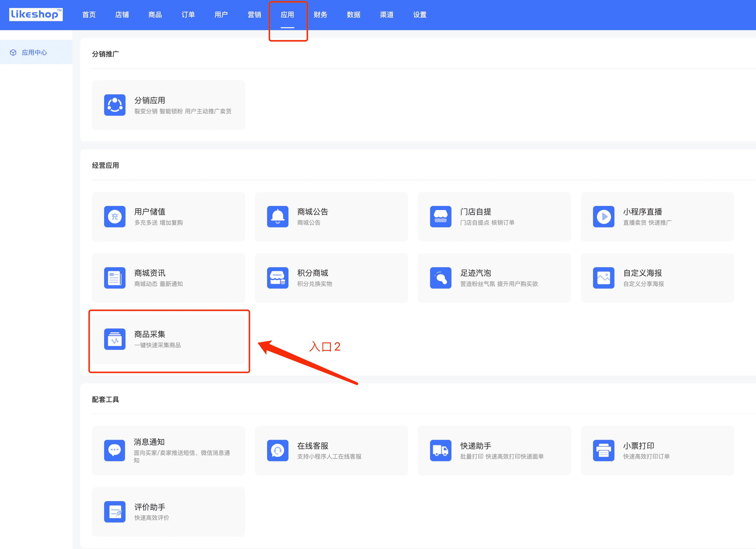Click the text 门店自提点 核销订单
Viewport: 756px width, 549px height.
(487, 222)
